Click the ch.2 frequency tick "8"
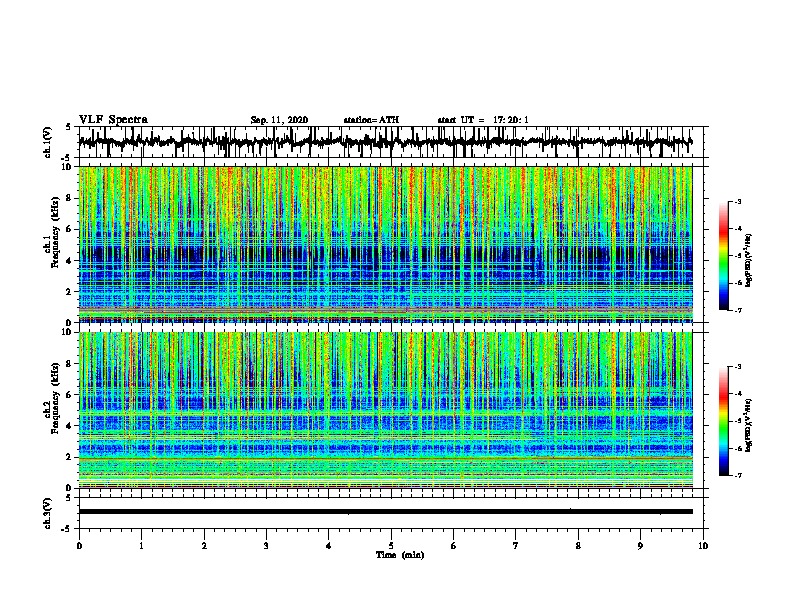 (x=69, y=364)
